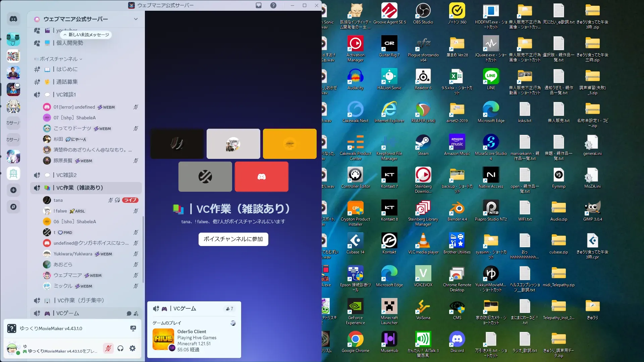Collapse the ボイスチャンネル category
Image resolution: width=644 pixels, height=362 pixels.
point(59,59)
